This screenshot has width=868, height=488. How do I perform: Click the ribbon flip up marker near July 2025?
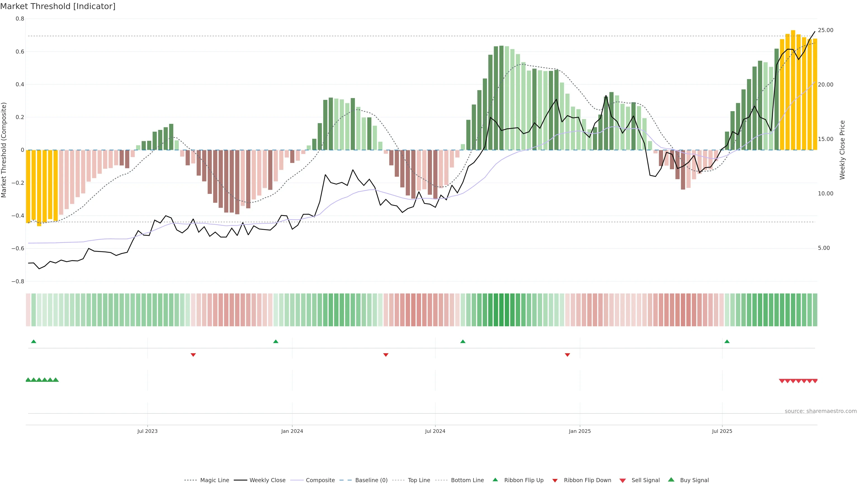pyautogui.click(x=727, y=342)
